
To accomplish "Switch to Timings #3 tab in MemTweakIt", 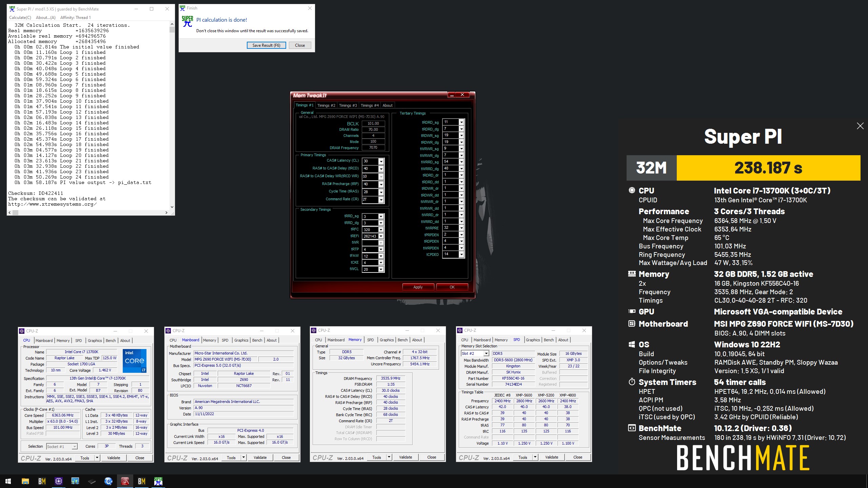I will click(x=348, y=105).
